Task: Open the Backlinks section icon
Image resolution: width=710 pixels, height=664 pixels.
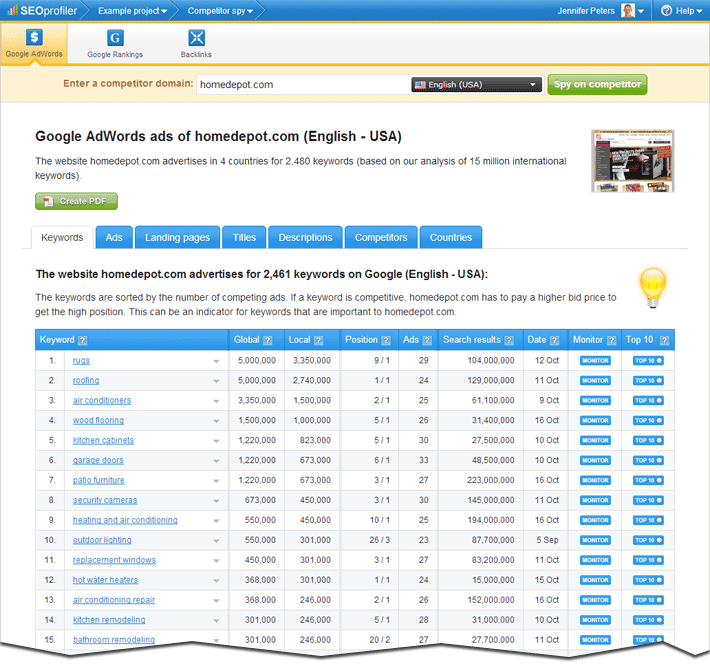Action: click(x=197, y=38)
